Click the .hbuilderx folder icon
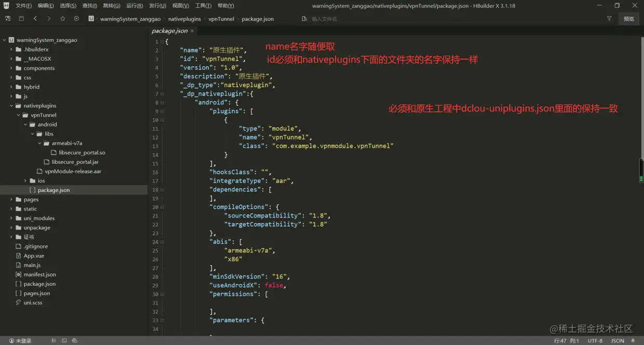Viewport: 644px width, 345px height. [x=19, y=49]
